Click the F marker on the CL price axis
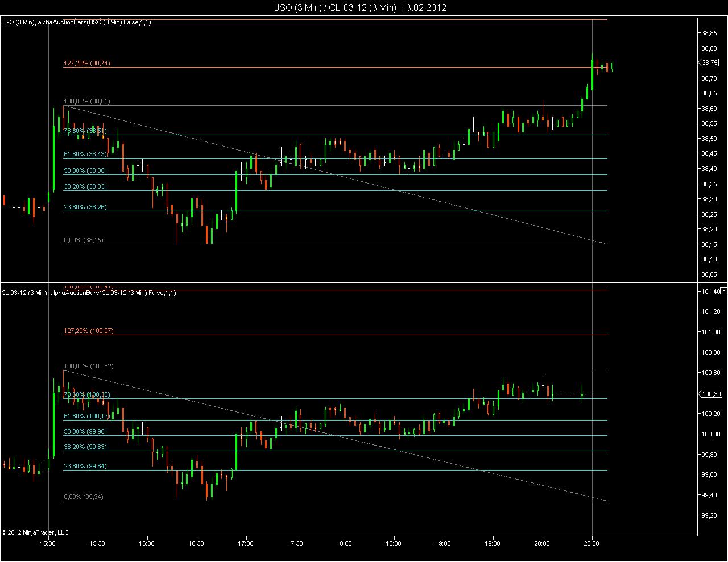728x562 pixels. pos(725,291)
